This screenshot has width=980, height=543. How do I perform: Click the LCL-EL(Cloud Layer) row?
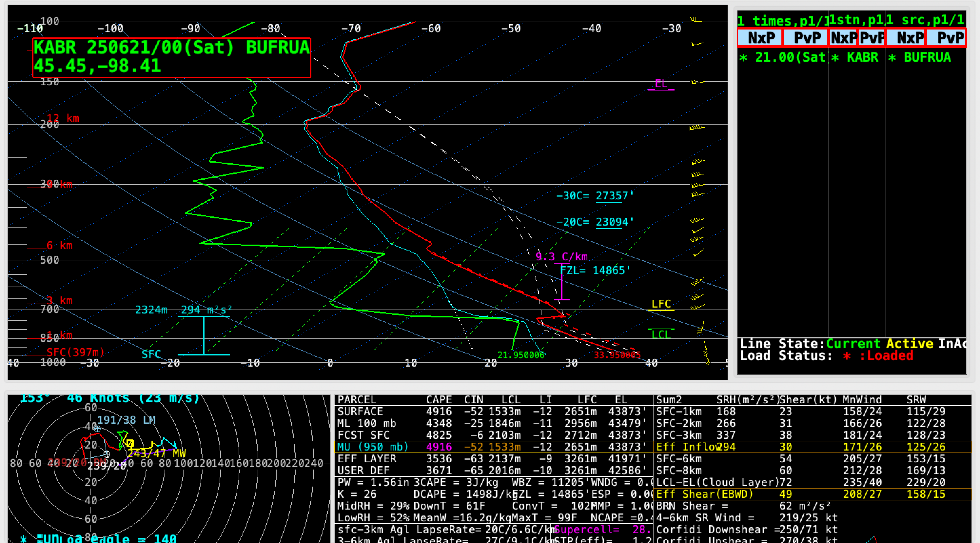point(812,482)
